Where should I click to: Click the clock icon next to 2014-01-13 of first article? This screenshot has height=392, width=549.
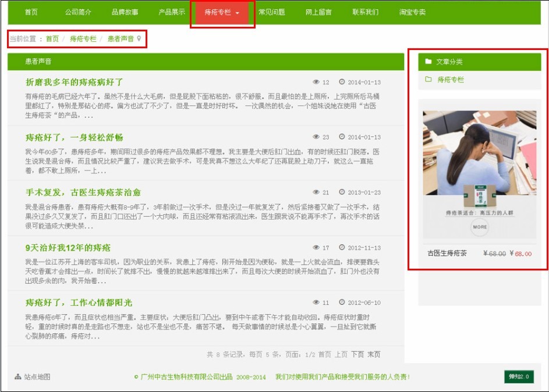[342, 82]
